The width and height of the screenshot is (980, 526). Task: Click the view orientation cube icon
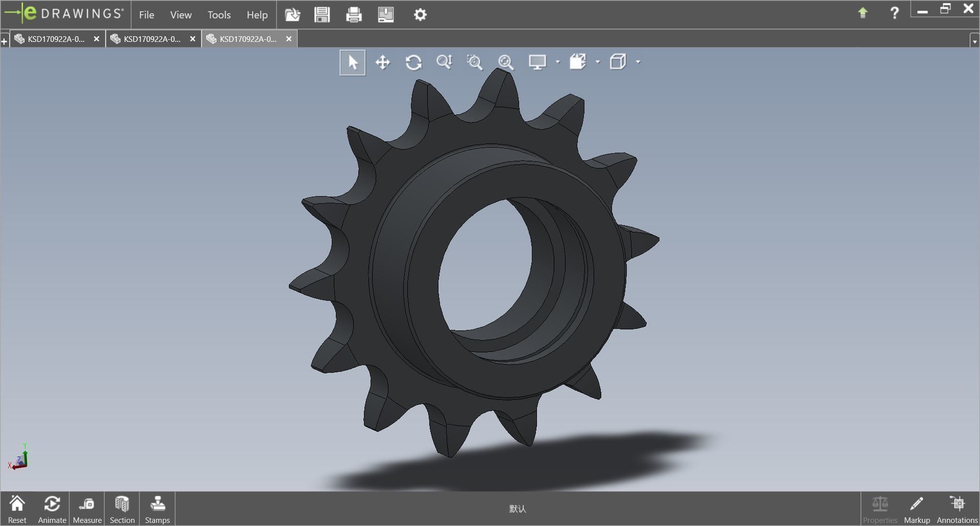coord(618,62)
